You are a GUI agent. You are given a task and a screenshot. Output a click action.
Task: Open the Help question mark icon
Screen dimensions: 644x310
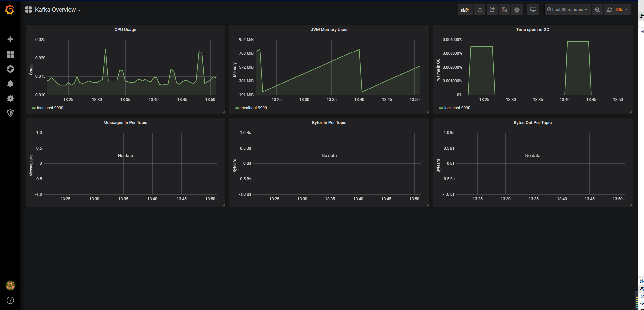point(10,300)
